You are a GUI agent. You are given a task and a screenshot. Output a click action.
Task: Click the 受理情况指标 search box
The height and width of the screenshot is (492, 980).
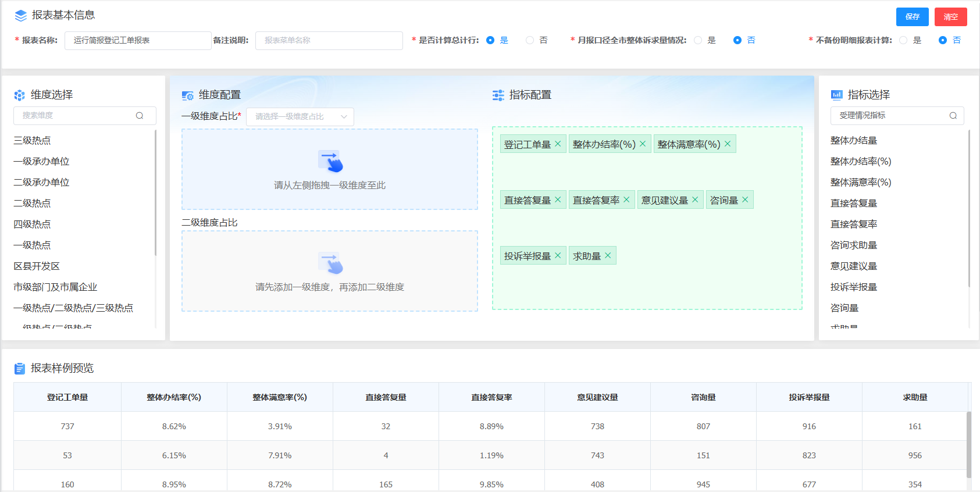click(897, 116)
